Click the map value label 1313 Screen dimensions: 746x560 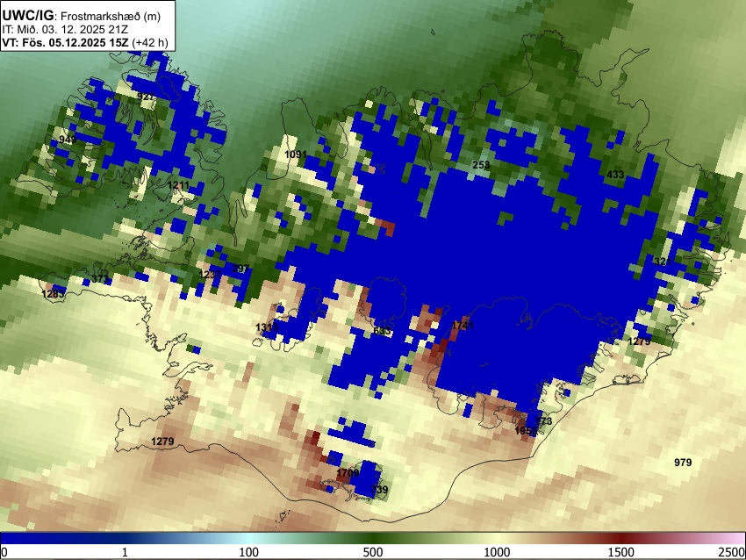pos(267,327)
